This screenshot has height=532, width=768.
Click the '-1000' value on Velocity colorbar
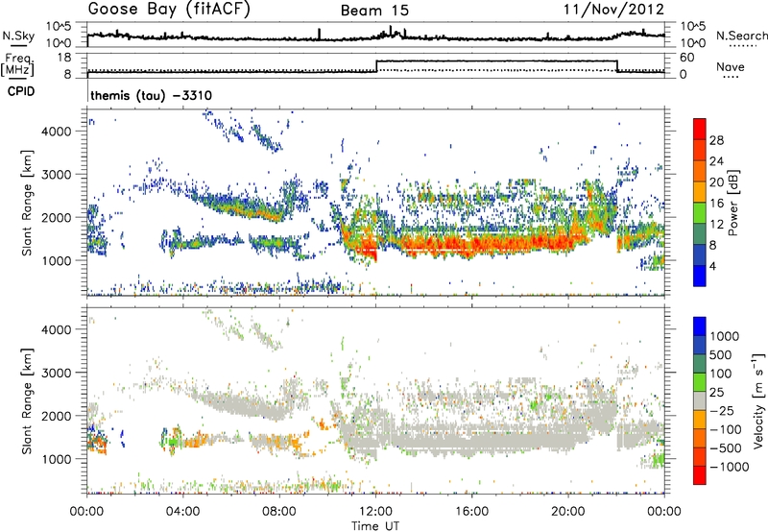[x=730, y=467]
